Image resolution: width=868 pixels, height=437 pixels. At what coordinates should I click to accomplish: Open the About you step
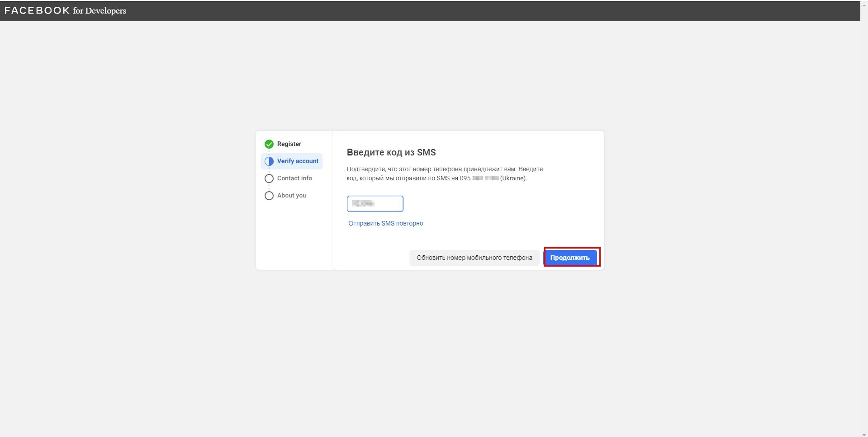coord(292,195)
